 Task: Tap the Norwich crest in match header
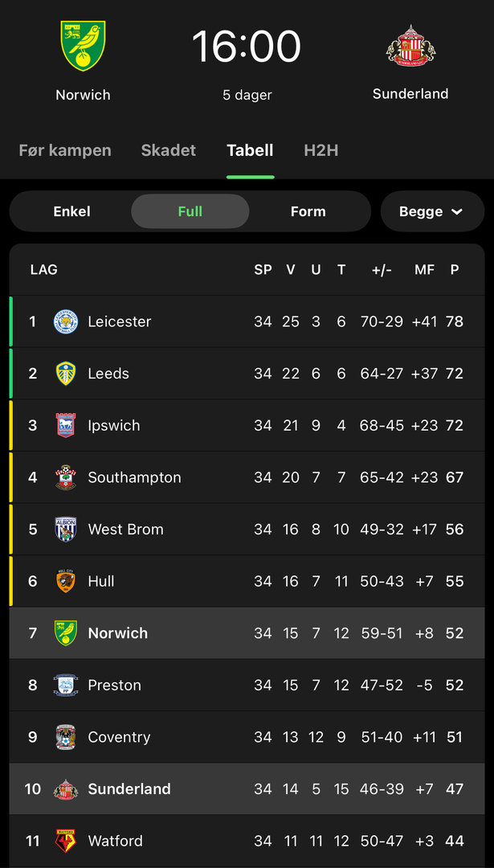83,47
